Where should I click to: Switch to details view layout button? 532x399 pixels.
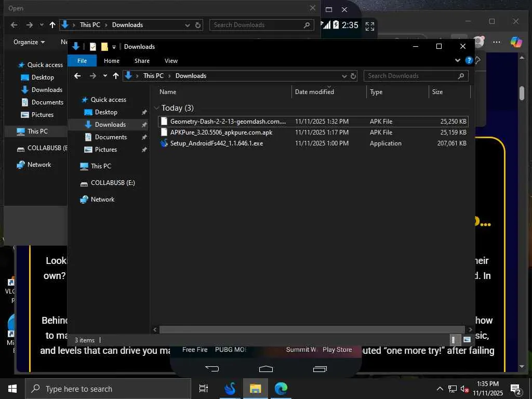click(455, 340)
